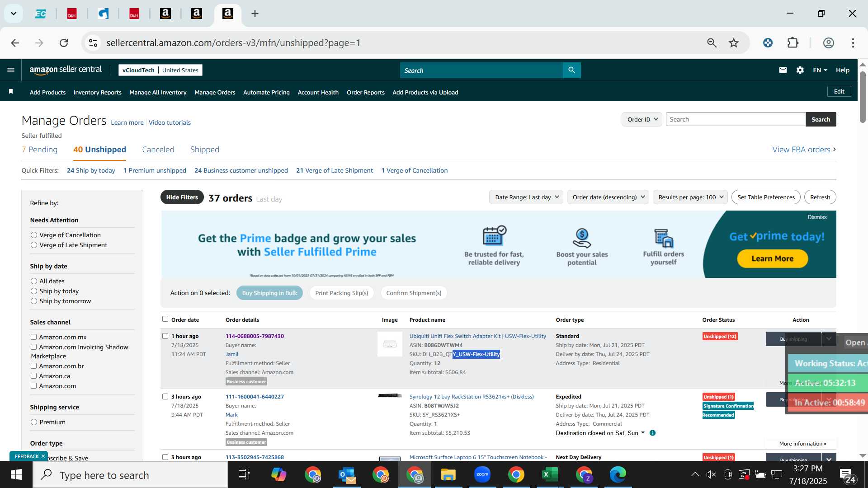Click the teal search magnifier button

click(571, 70)
